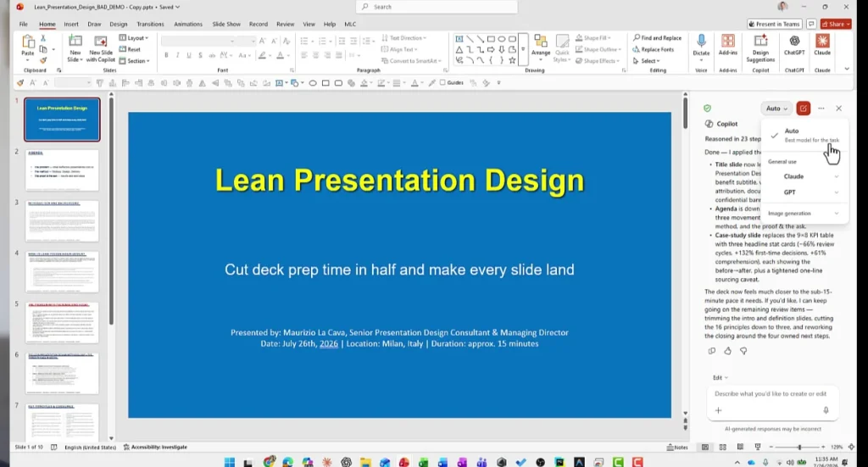Viewport: 868px width, 467px height.
Task: Apply Bold formatting
Action: coord(166,55)
